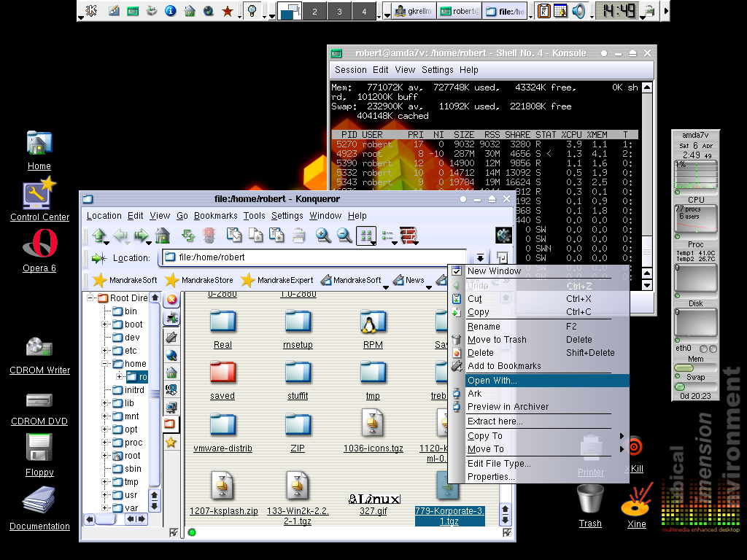This screenshot has height=560, width=747.
Task: Zoom out using the magnifier minus icon
Action: click(344, 235)
